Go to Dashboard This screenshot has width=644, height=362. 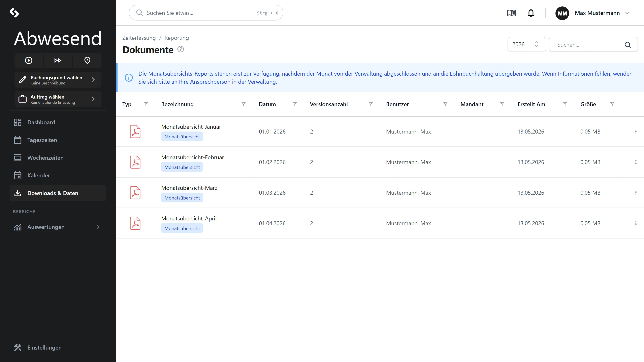click(x=58, y=122)
